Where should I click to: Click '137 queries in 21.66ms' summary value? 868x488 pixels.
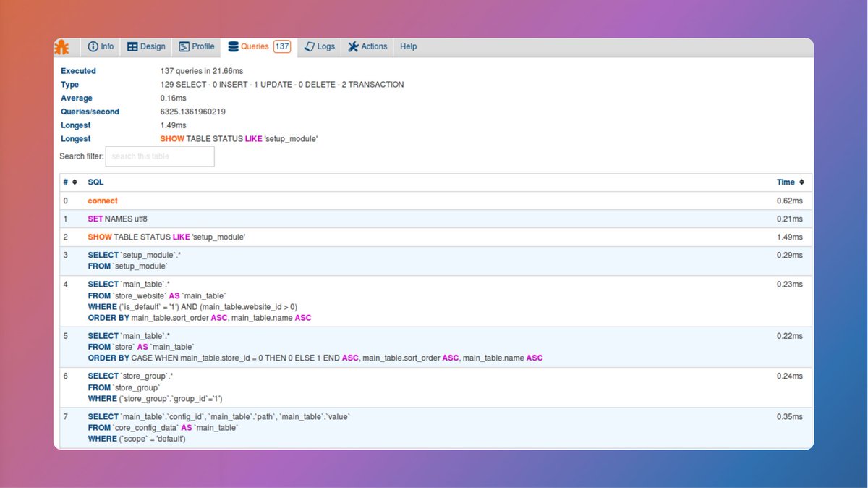(202, 71)
